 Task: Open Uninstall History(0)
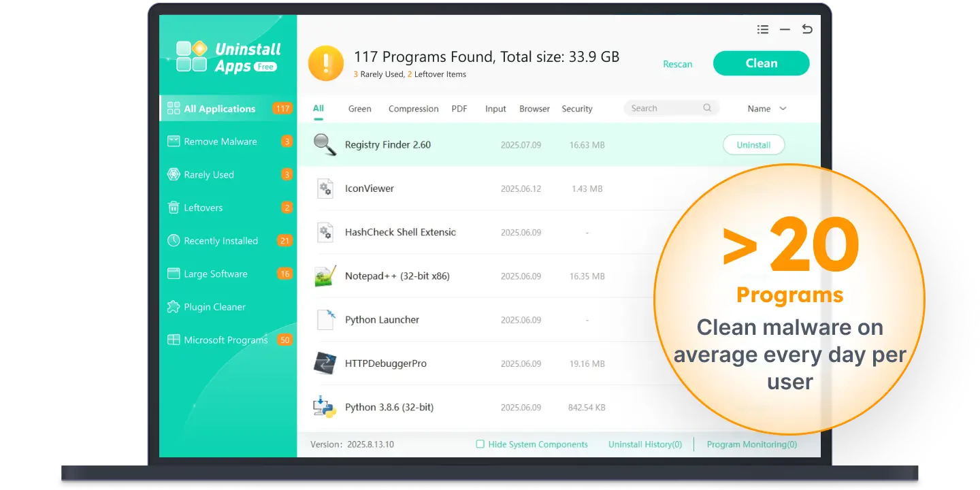(645, 444)
